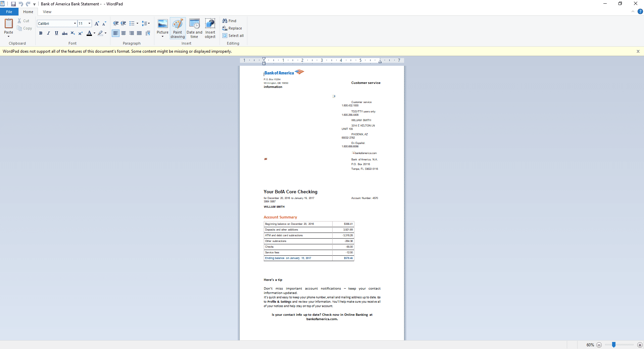Center the text alignment
The width and height of the screenshot is (644, 349).
click(123, 33)
